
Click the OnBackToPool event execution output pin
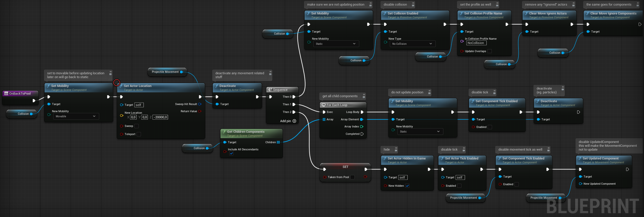pos(34,101)
